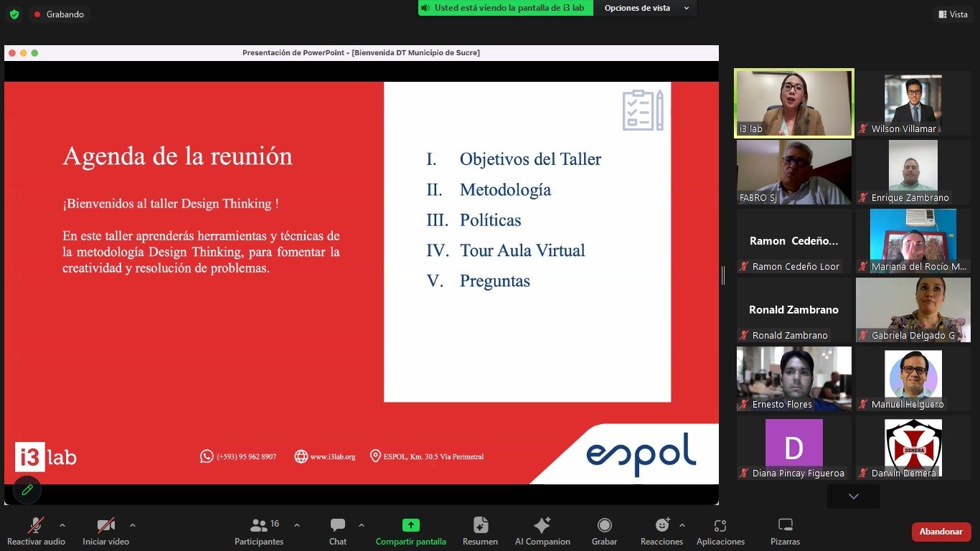980x551 pixels.
Task: Click the gallery panel divider handle
Action: 723,275
